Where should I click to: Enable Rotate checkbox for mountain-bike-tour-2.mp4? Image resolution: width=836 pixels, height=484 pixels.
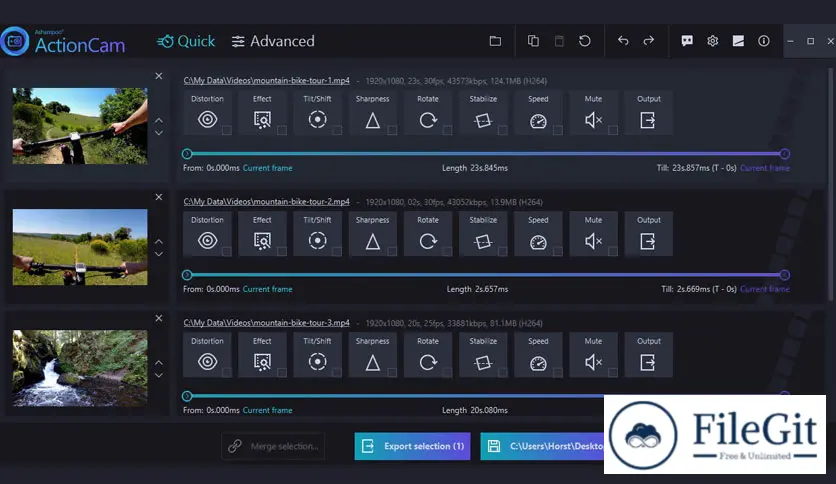[x=447, y=251]
